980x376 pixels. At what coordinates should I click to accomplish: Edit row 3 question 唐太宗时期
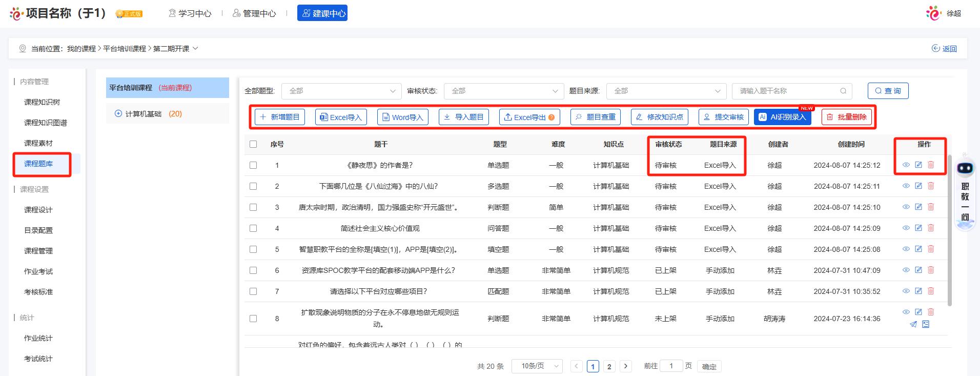click(x=918, y=207)
